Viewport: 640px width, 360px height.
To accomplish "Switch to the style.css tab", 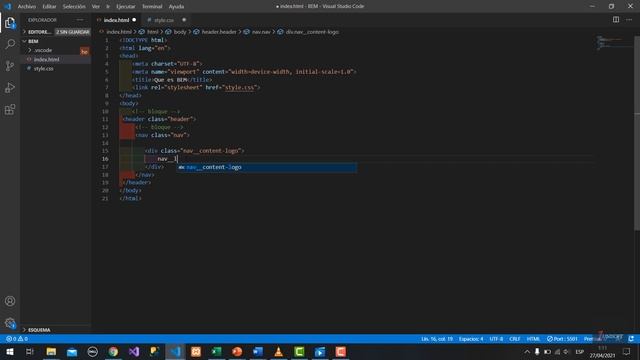I will tap(164, 20).
